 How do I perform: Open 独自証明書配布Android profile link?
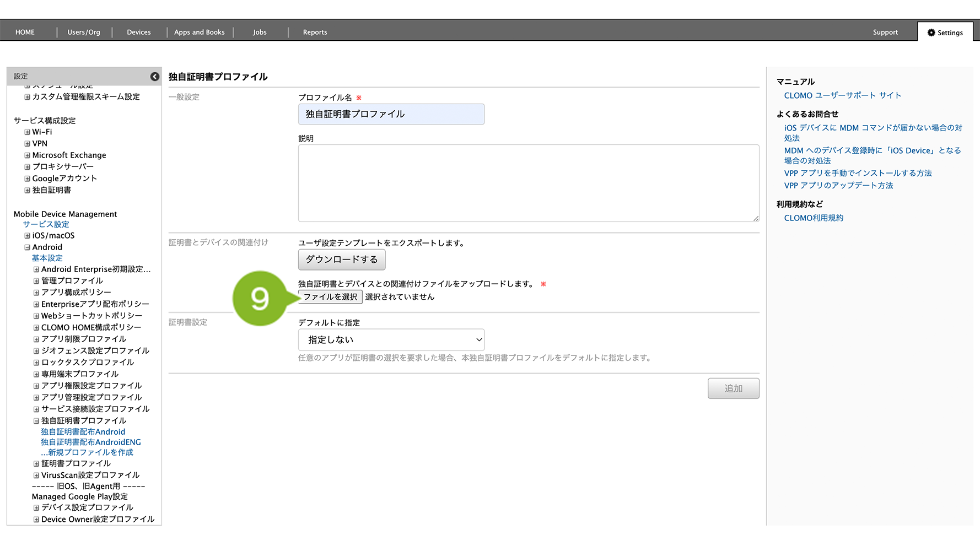(83, 432)
